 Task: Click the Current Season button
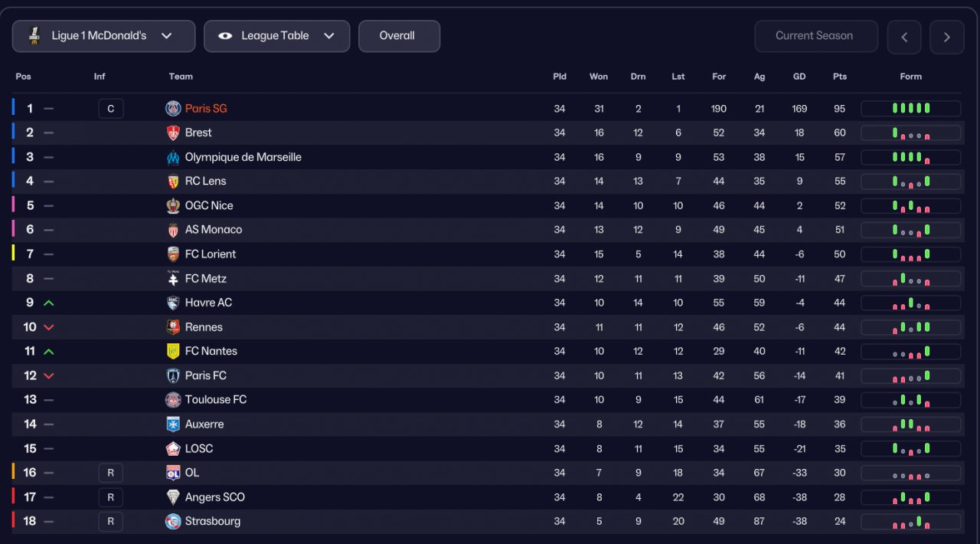tap(814, 36)
